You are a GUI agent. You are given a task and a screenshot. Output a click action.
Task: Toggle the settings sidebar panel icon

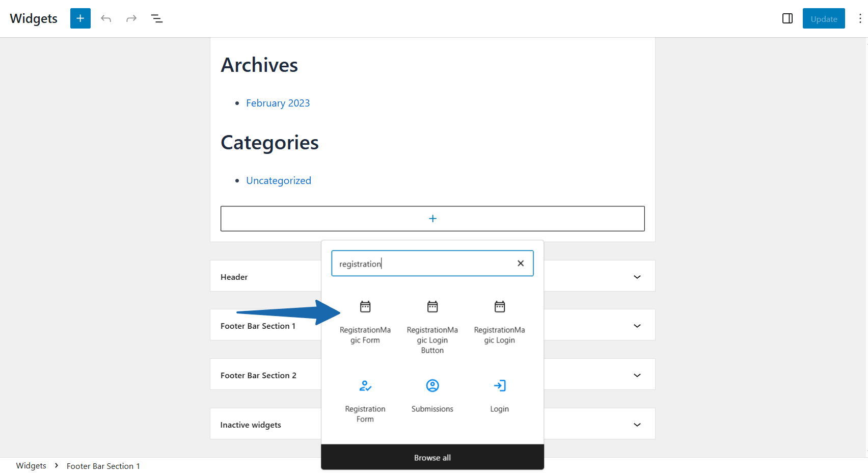point(787,18)
